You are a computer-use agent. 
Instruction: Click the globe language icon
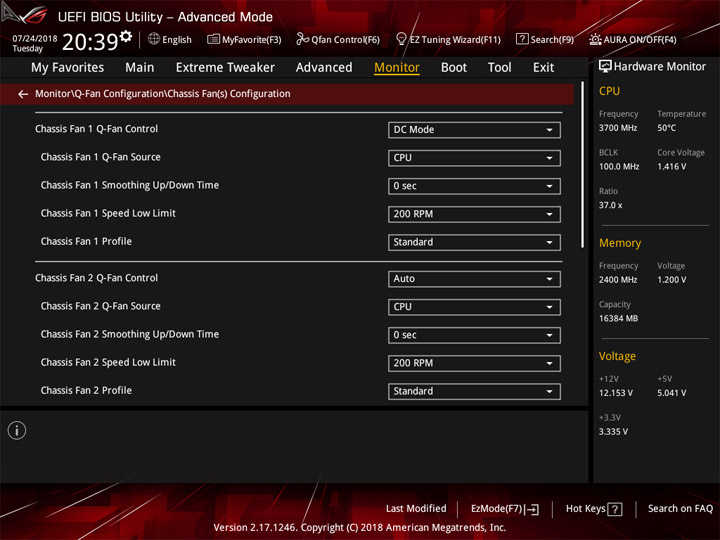pyautogui.click(x=154, y=39)
